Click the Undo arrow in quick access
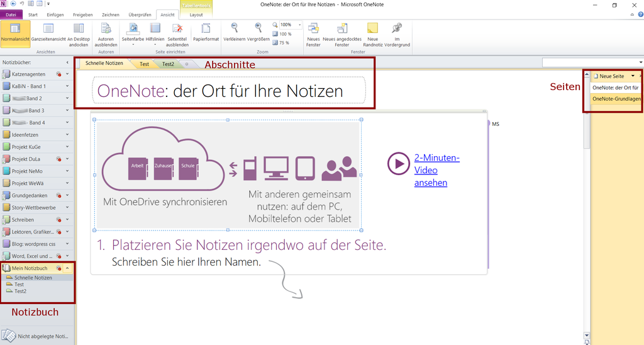 point(22,4)
